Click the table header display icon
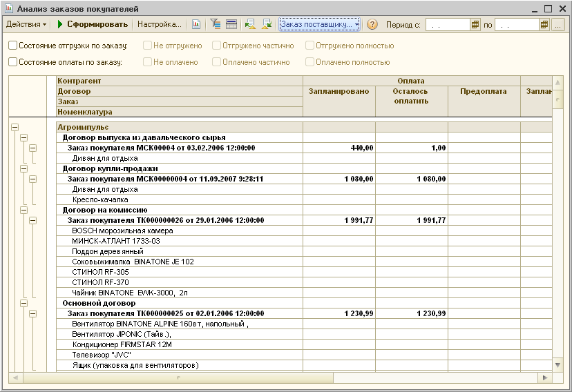This screenshot has width=572, height=392. [231, 24]
